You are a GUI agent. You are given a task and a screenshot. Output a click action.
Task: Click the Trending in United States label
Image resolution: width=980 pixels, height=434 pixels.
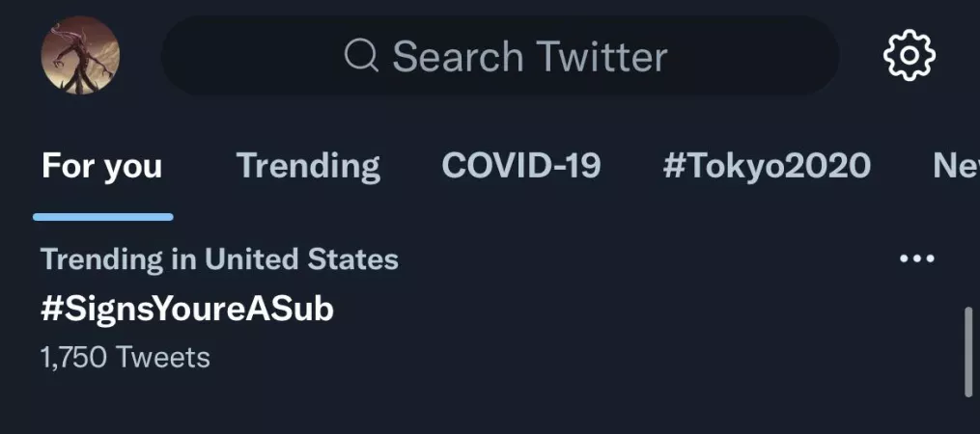click(x=219, y=258)
